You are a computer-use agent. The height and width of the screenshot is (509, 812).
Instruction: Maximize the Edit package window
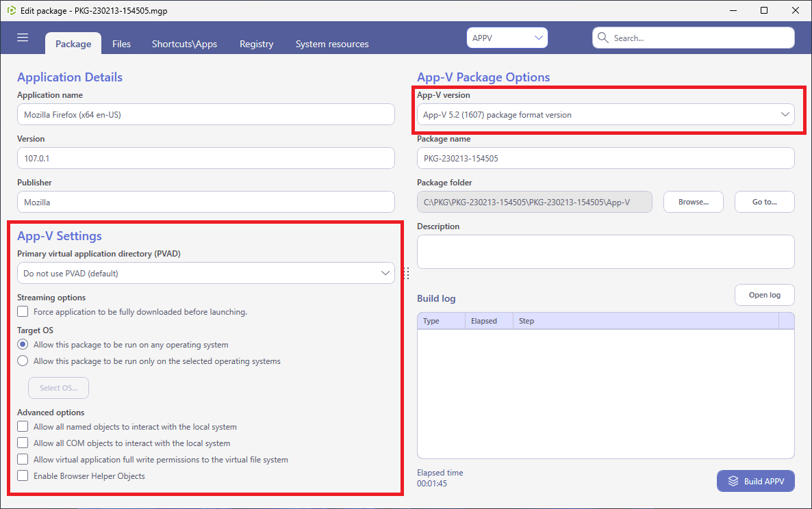(x=764, y=10)
